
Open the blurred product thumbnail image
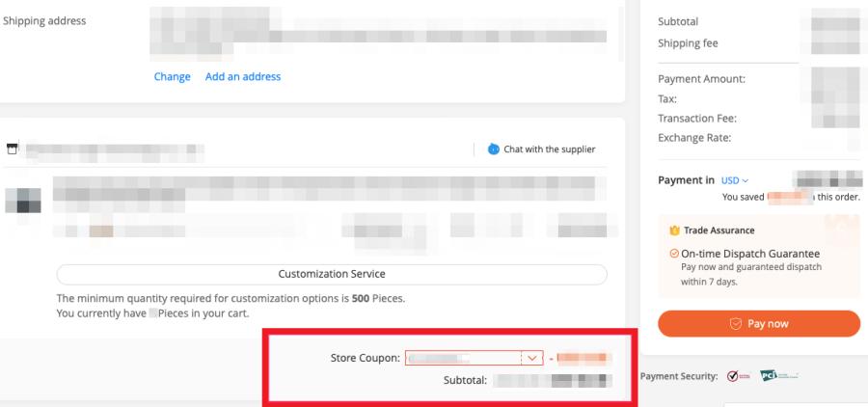click(23, 200)
